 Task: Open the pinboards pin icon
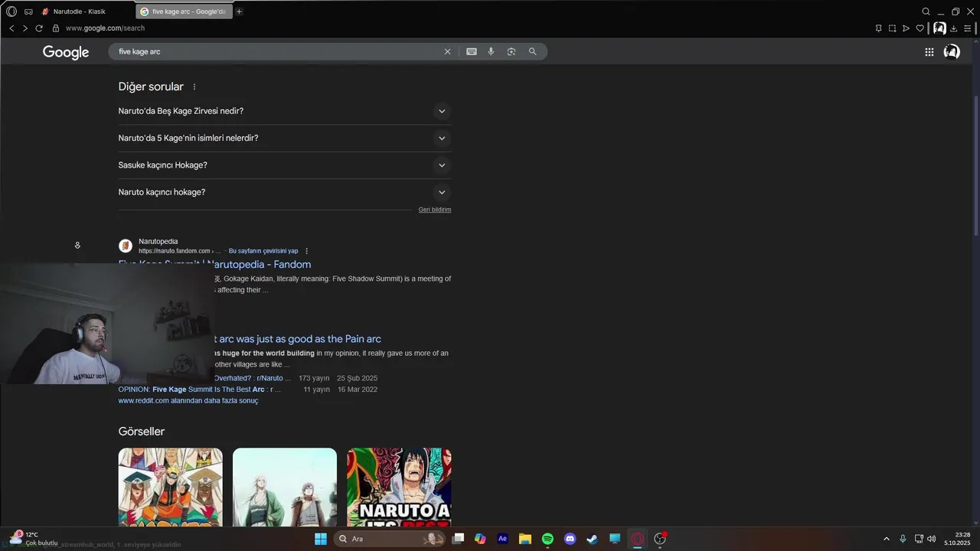pos(878,28)
